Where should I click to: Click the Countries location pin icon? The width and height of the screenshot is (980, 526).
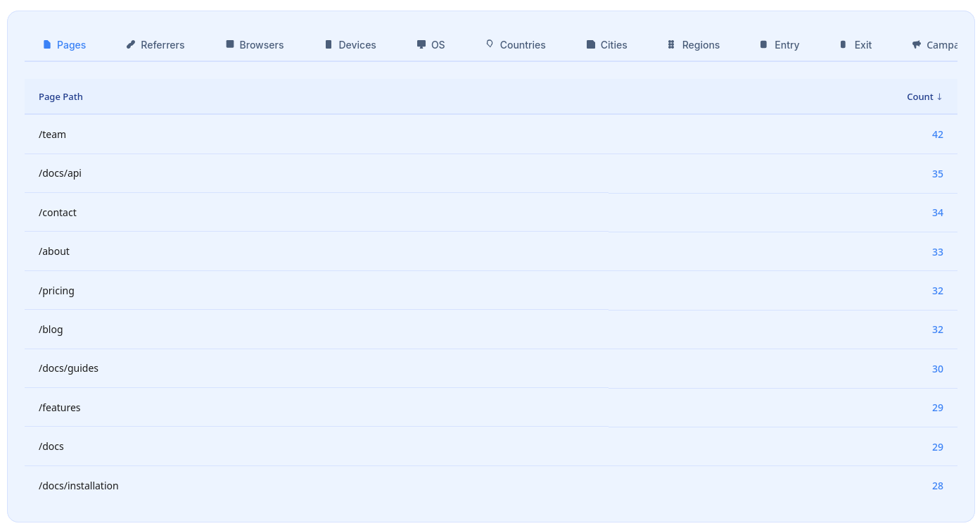pos(489,44)
